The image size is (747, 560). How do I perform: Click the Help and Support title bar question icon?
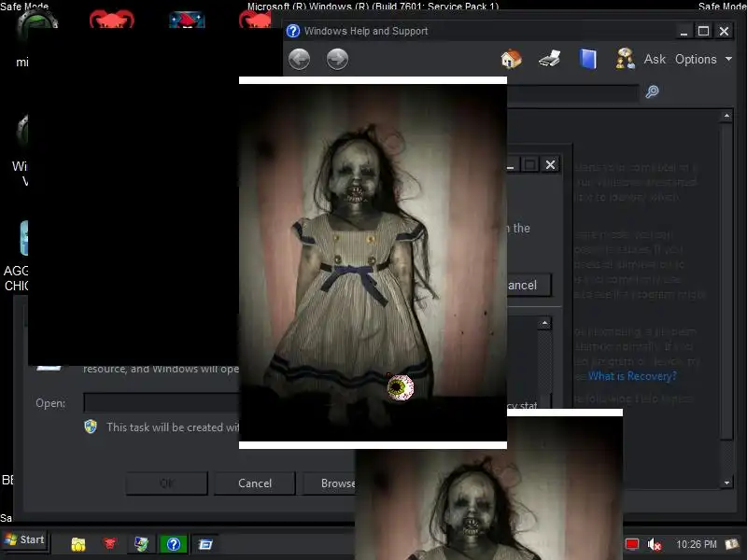(x=293, y=31)
